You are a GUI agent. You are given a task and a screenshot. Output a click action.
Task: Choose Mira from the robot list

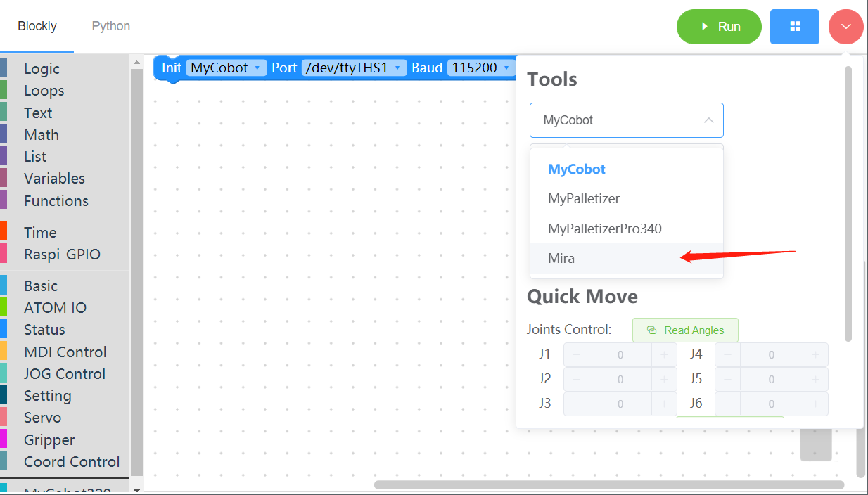pos(627,258)
